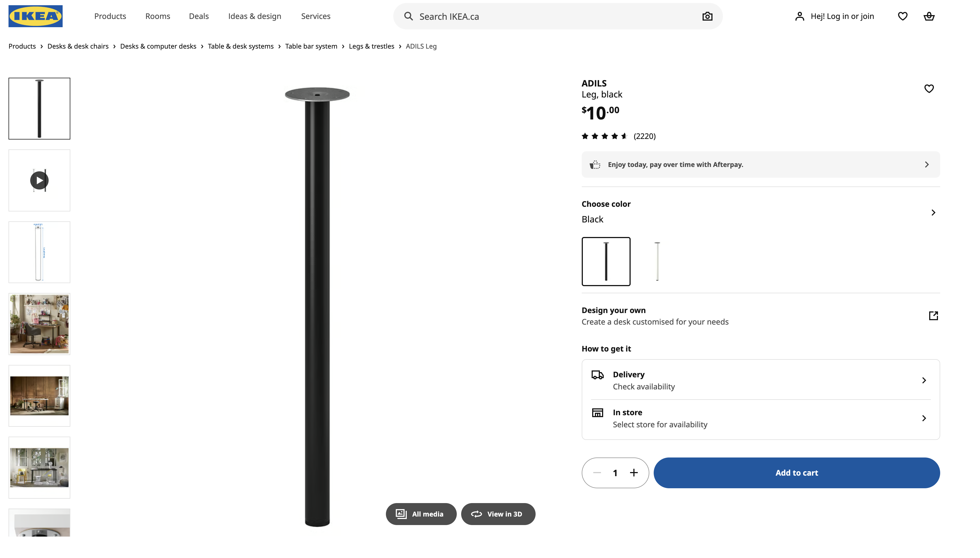The width and height of the screenshot is (980, 558).
Task: Open the shopping cart basket icon
Action: (x=929, y=16)
